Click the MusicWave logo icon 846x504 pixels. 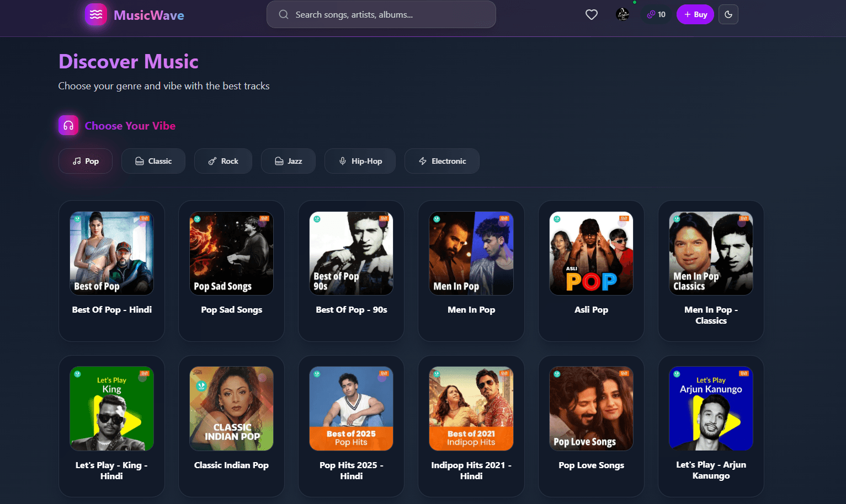(x=96, y=15)
